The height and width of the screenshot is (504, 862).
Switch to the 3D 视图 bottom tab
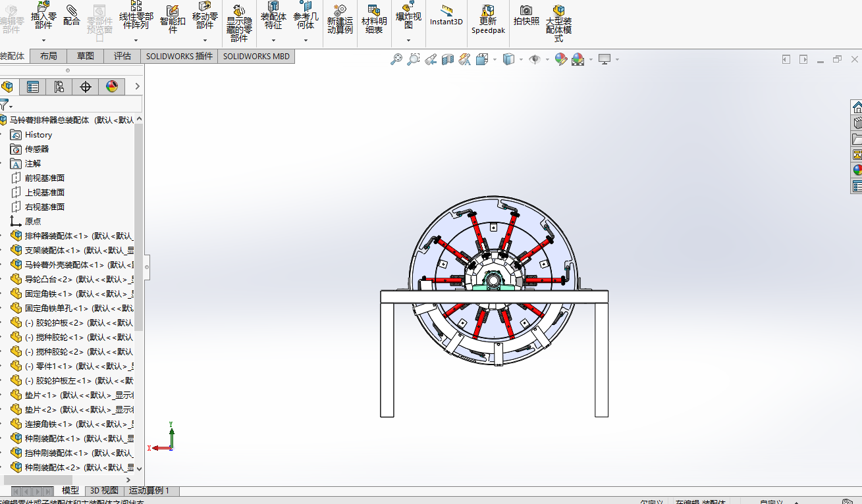pos(104,491)
